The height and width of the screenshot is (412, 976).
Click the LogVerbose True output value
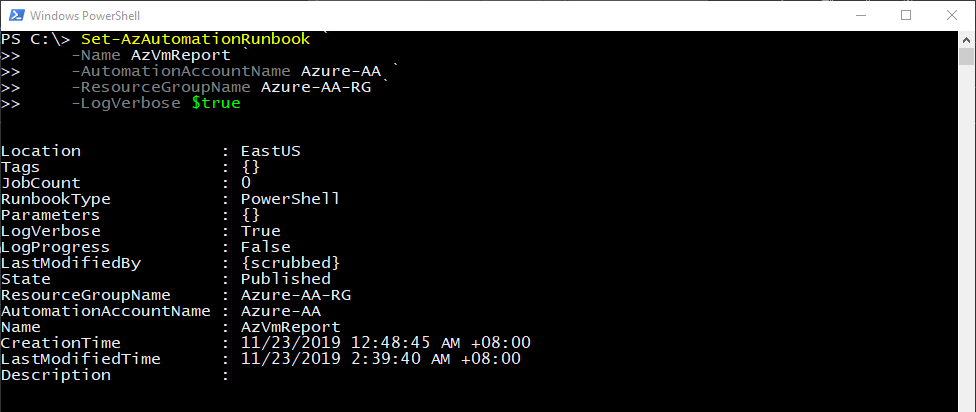coord(260,231)
